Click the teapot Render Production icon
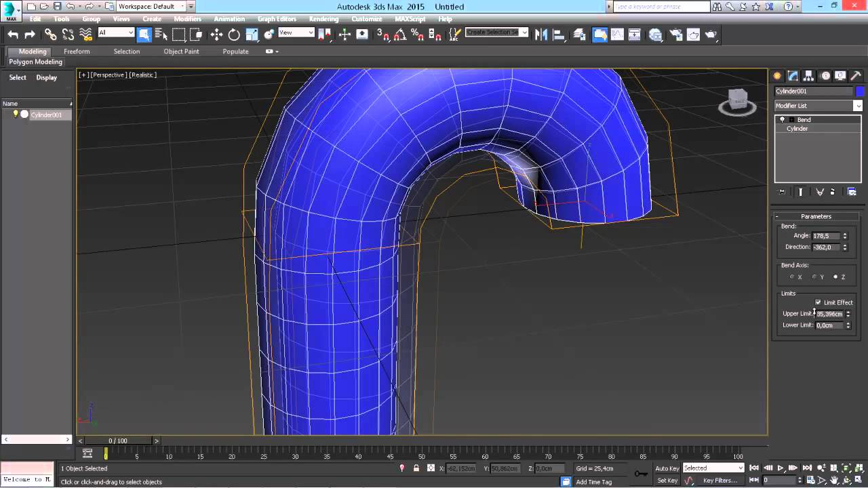This screenshot has height=488, width=868. [710, 35]
